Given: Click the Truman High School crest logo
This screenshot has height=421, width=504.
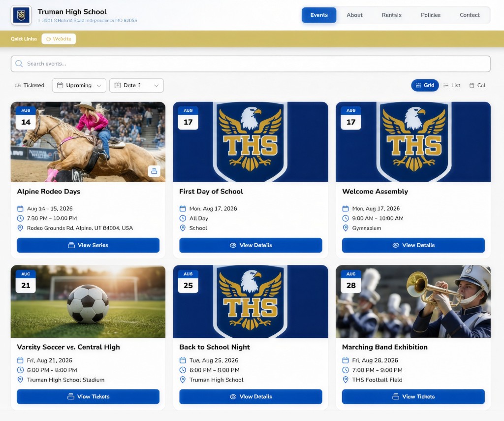Looking at the screenshot, I should (x=21, y=15).
